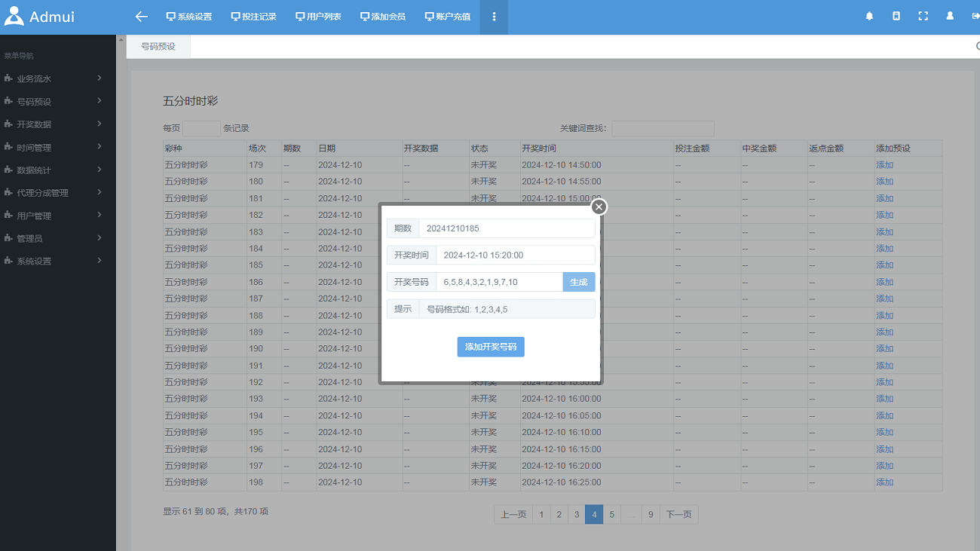
Task: Close the dialog with the X icon
Action: [599, 207]
